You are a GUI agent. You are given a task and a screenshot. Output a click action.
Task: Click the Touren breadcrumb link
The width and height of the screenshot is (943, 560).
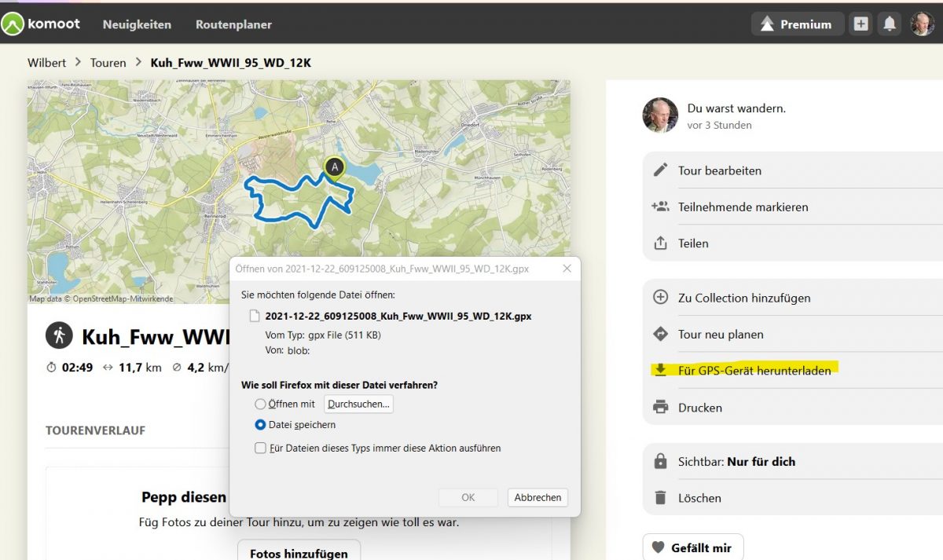[108, 62]
